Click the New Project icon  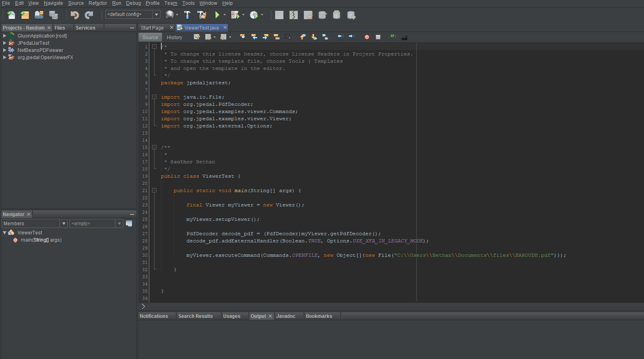[x=25, y=15]
